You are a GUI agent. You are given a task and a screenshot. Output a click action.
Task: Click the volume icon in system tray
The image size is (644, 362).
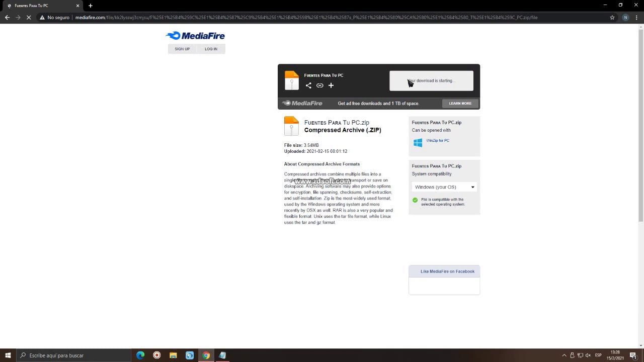(588, 355)
